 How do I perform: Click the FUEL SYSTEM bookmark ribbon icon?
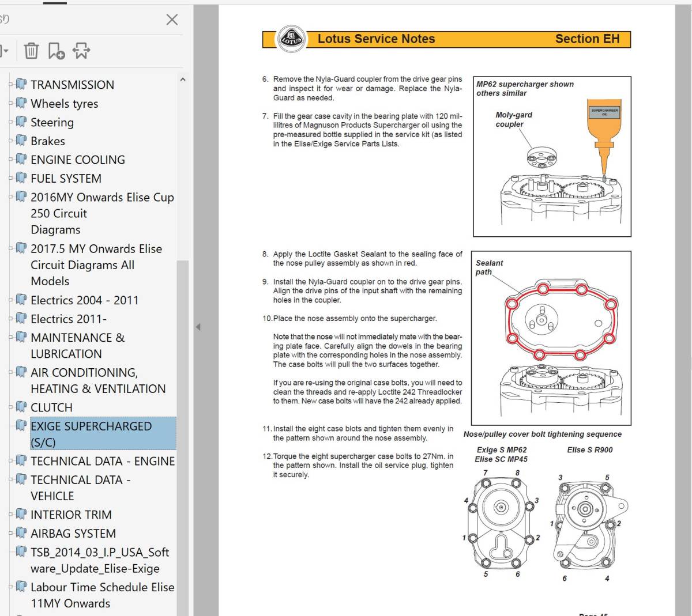(21, 178)
